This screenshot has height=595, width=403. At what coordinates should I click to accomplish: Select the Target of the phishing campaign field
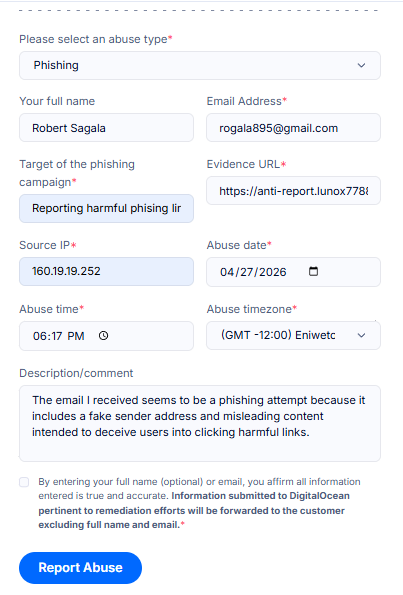click(106, 208)
